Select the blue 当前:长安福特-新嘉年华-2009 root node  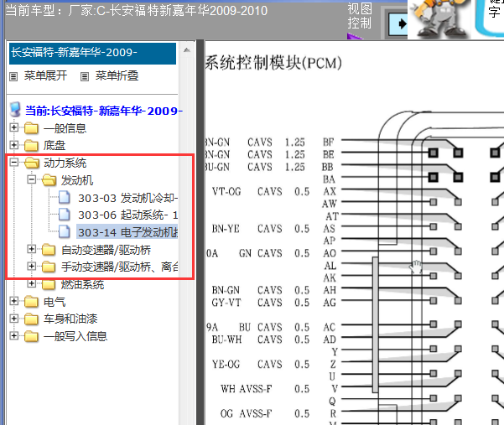click(x=104, y=111)
